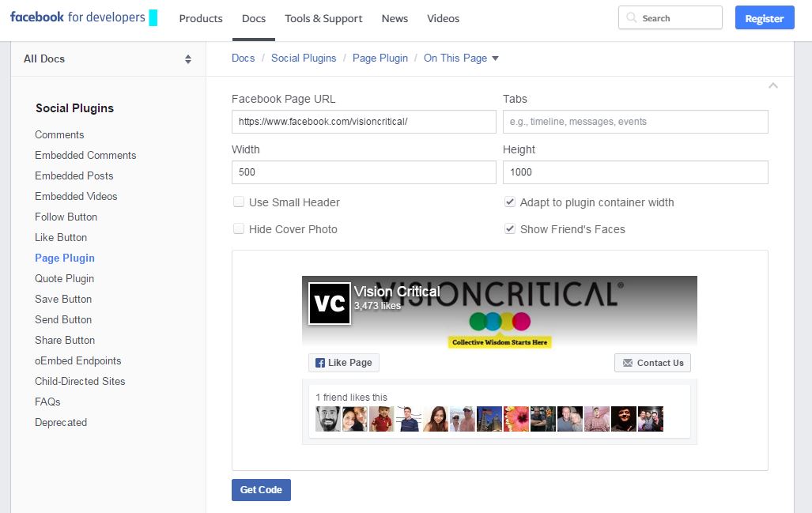This screenshot has height=513, width=812.
Task: Click the pink flower friend avatar
Action: tap(516, 419)
